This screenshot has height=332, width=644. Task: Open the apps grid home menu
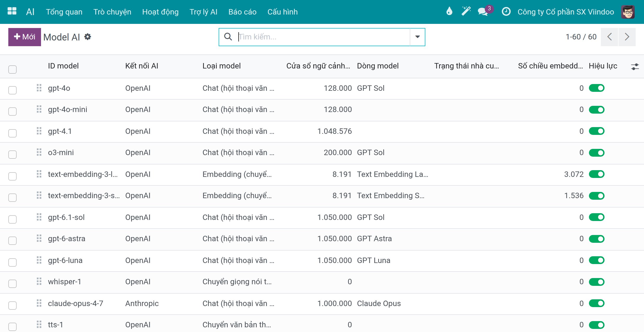pyautogui.click(x=12, y=11)
